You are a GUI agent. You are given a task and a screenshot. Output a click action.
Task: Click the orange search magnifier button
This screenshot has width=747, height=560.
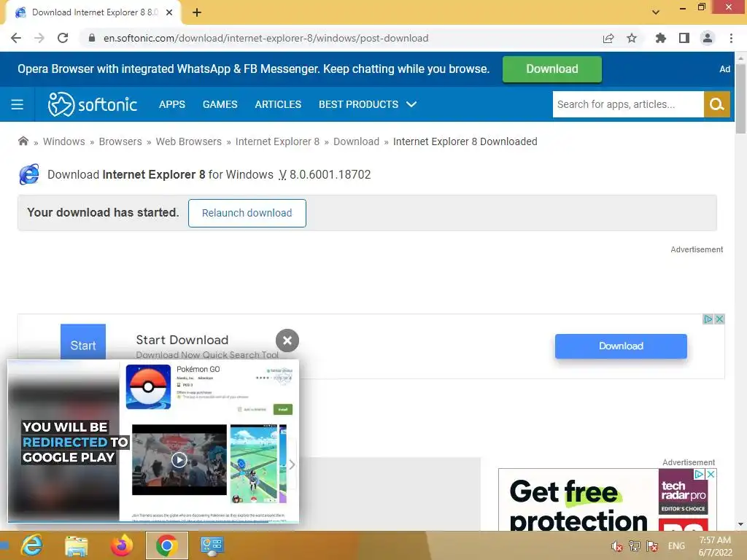717,104
